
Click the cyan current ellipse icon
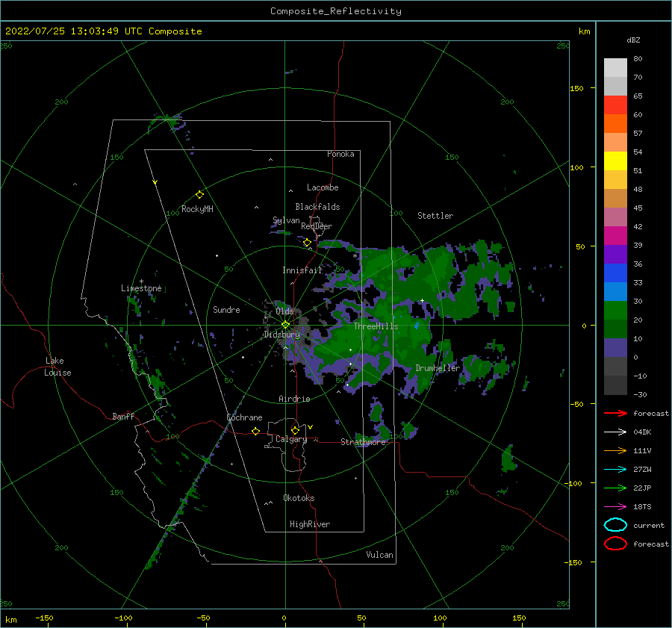615,525
